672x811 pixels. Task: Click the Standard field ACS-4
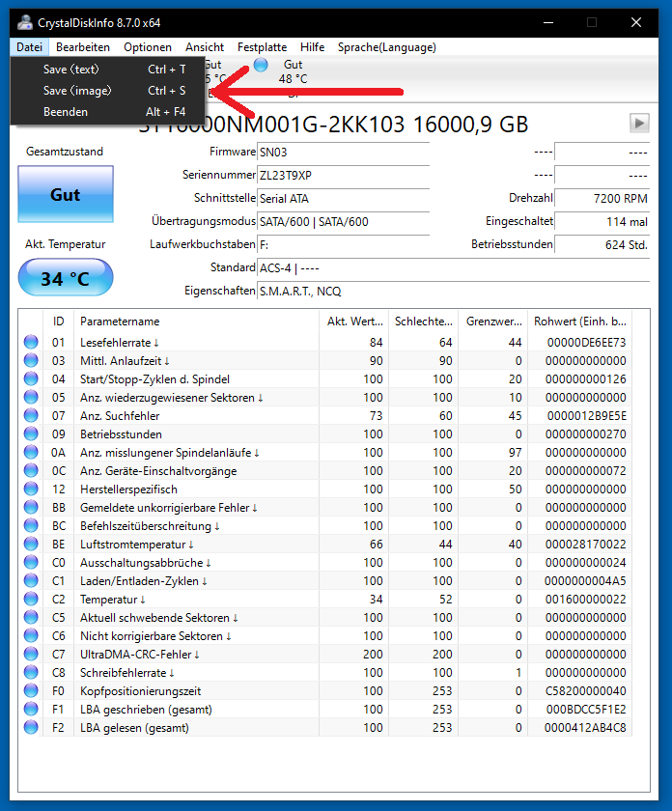(453, 268)
